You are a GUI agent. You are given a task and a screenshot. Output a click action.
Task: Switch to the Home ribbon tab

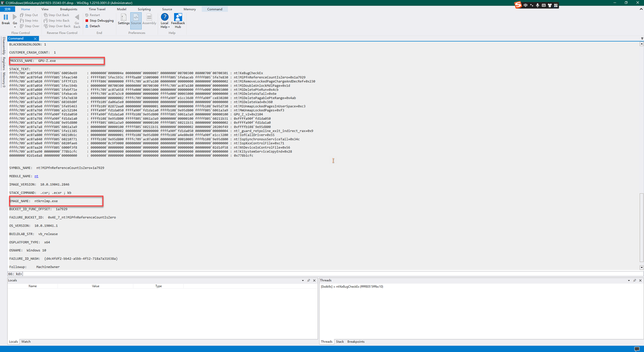point(25,9)
